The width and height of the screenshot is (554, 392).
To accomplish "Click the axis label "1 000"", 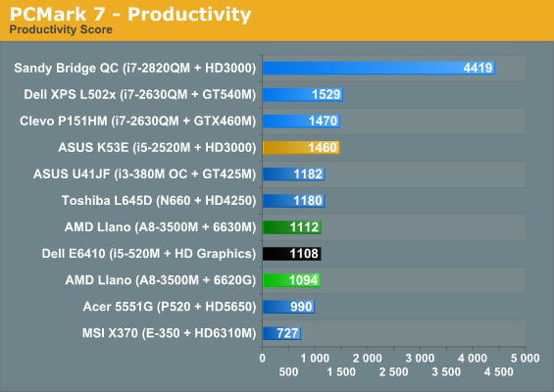I will click(315, 358).
